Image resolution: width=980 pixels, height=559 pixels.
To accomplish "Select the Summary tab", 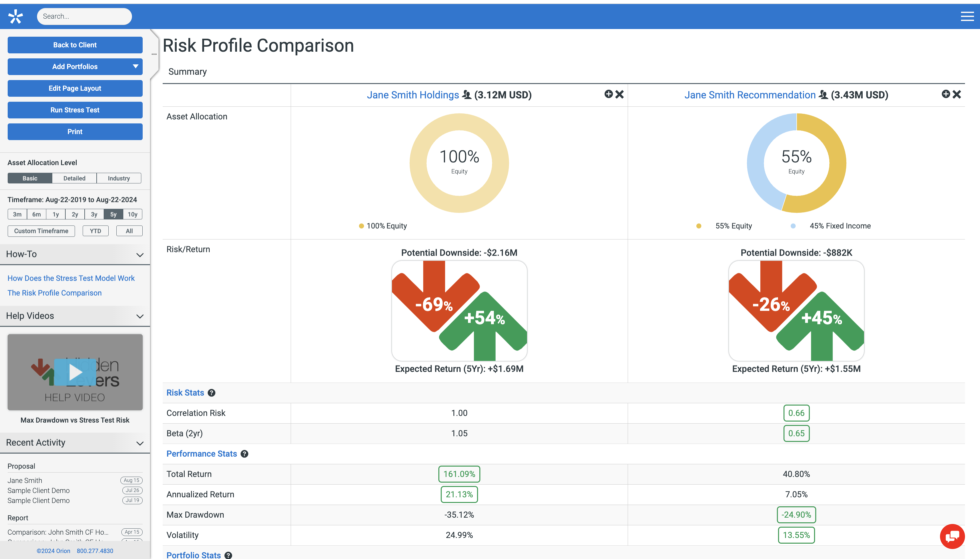I will (188, 72).
